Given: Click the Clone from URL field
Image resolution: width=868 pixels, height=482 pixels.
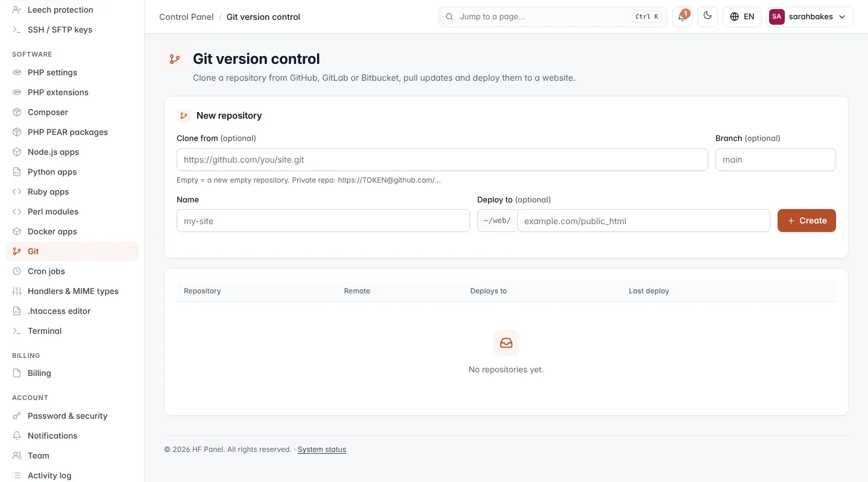Looking at the screenshot, I should tap(442, 160).
